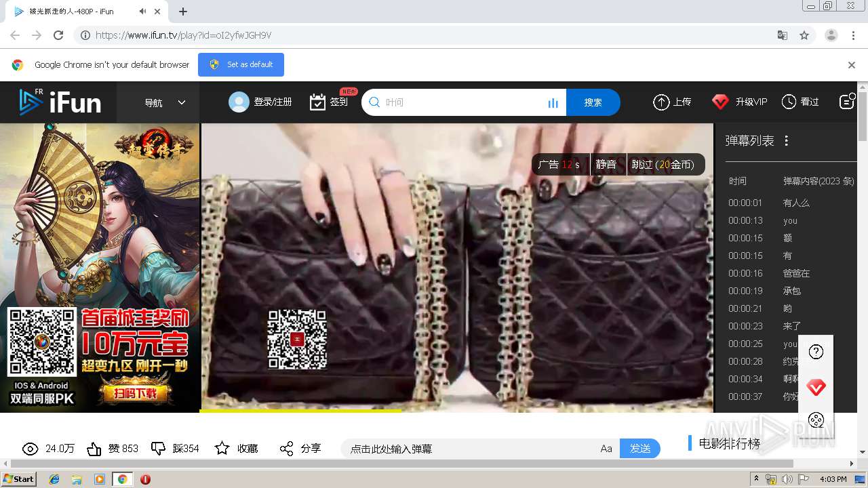Click the Set as default button
868x488 pixels.
[x=241, y=64]
